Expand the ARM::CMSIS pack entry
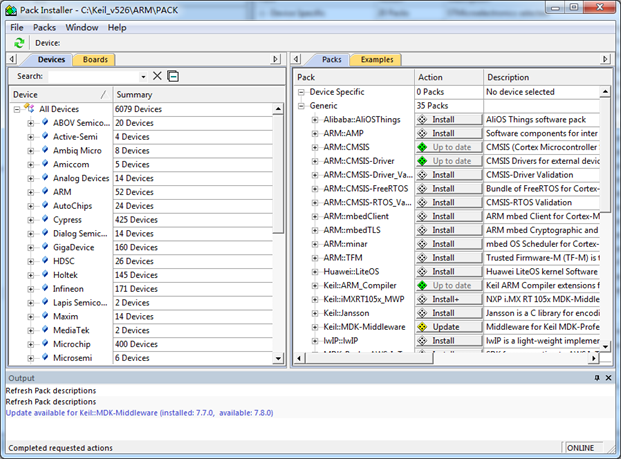 [314, 147]
